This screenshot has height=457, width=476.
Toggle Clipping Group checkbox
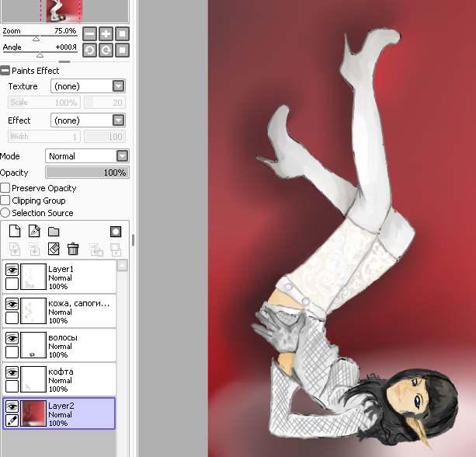click(5, 201)
